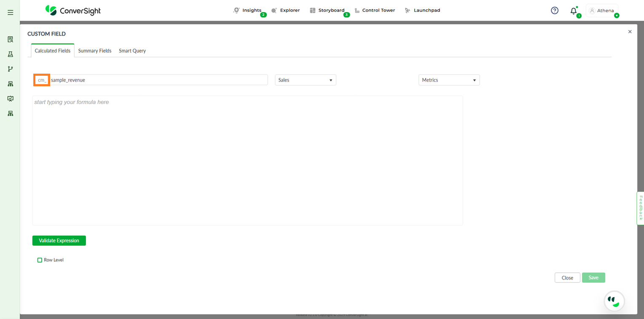Switch to the Smart Query tab
The height and width of the screenshot is (319, 644).
click(132, 51)
